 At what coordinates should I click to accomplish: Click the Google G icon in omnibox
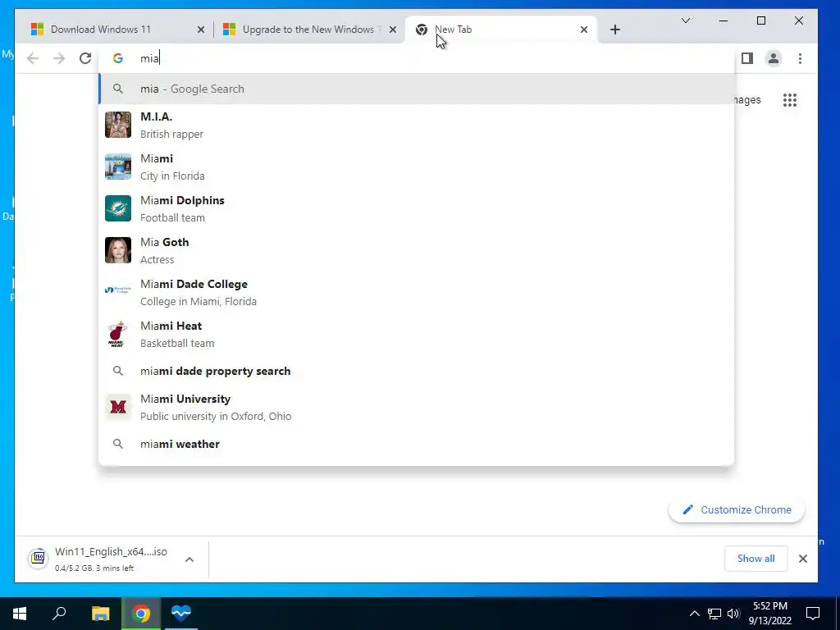(x=118, y=58)
